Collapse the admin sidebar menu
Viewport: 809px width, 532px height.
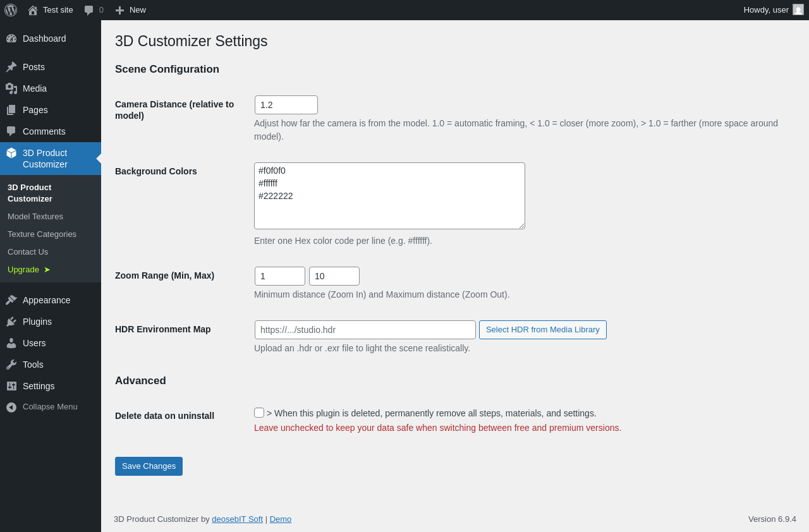point(42,407)
